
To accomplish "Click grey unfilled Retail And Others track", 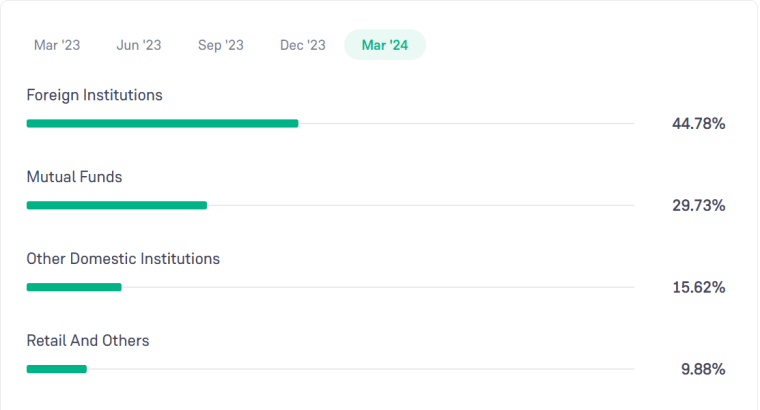I will 360,369.
